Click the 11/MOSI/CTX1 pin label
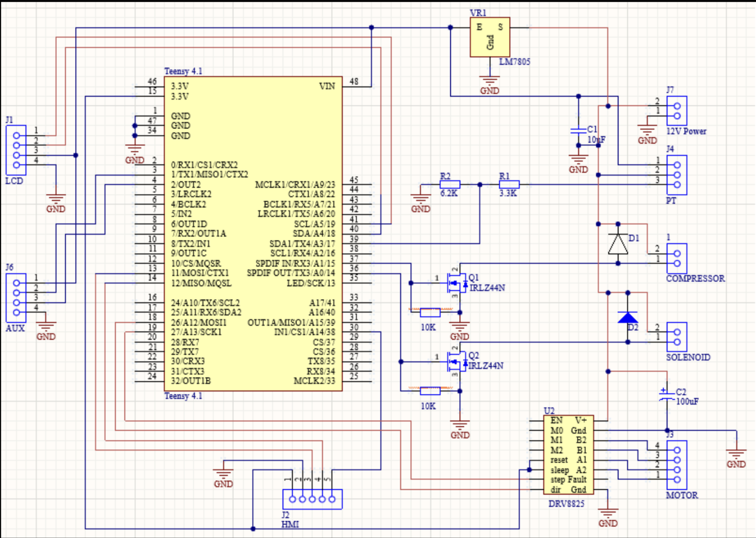 pos(200,273)
